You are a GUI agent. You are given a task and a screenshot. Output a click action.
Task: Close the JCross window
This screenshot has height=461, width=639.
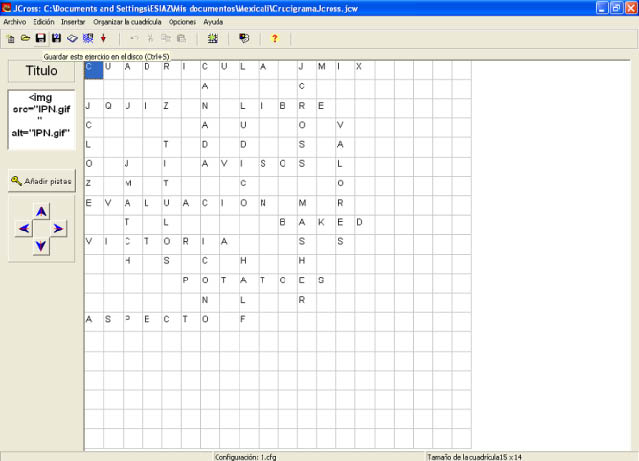point(631,8)
